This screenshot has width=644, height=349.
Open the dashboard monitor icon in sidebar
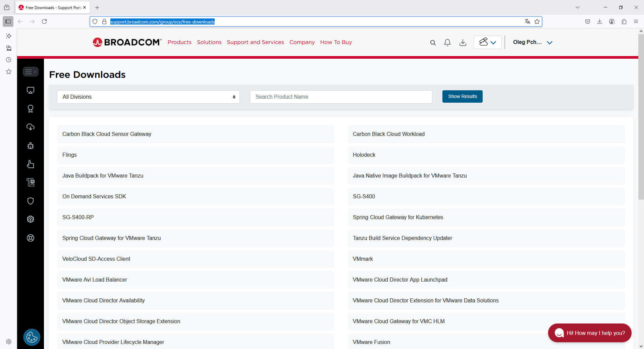pyautogui.click(x=31, y=90)
